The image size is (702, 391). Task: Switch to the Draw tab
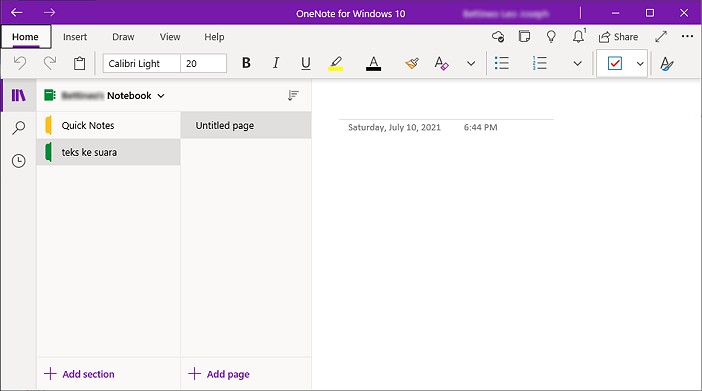tap(123, 37)
